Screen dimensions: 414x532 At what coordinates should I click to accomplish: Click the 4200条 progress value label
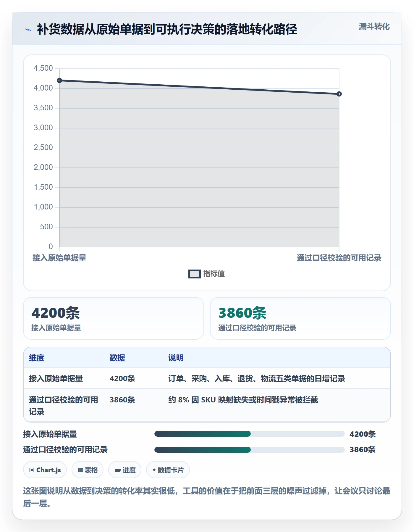pyautogui.click(x=363, y=434)
